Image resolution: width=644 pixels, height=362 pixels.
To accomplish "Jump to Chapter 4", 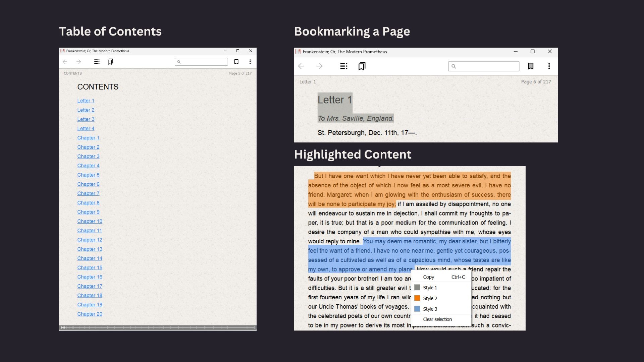I will [88, 166].
